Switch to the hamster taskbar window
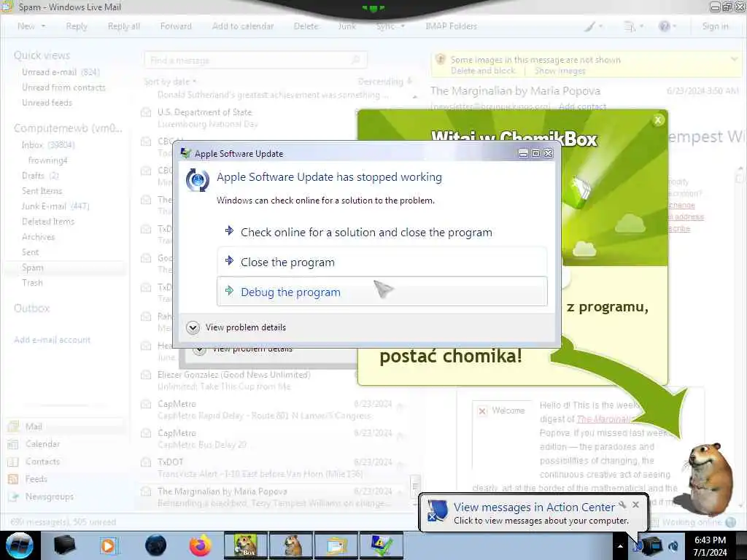The width and height of the screenshot is (747, 560). tap(291, 545)
